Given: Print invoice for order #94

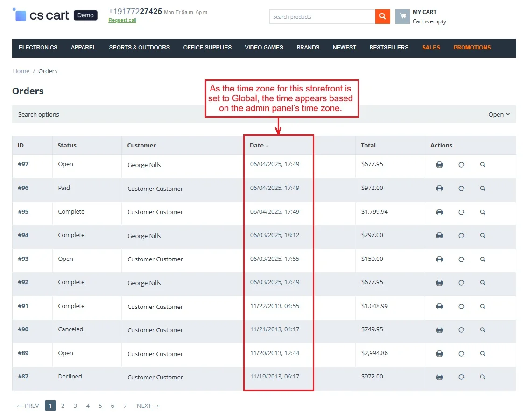Looking at the screenshot, I should pyautogui.click(x=439, y=236).
